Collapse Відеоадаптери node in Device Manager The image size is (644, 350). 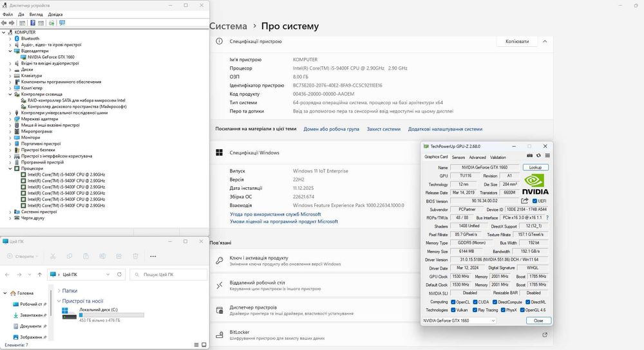coord(10,51)
